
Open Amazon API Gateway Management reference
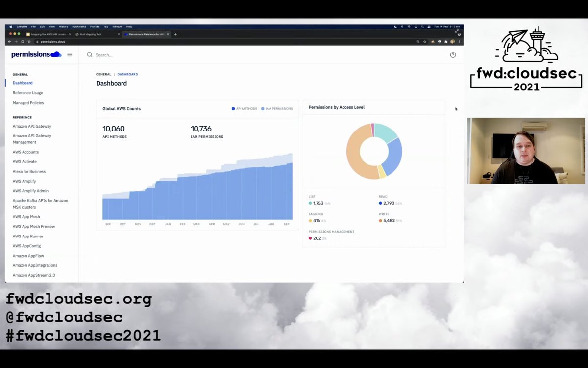pos(32,139)
